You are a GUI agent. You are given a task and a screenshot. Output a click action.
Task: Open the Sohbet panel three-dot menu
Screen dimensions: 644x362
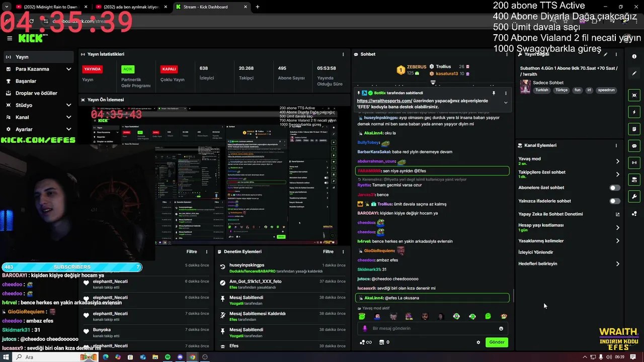507,54
